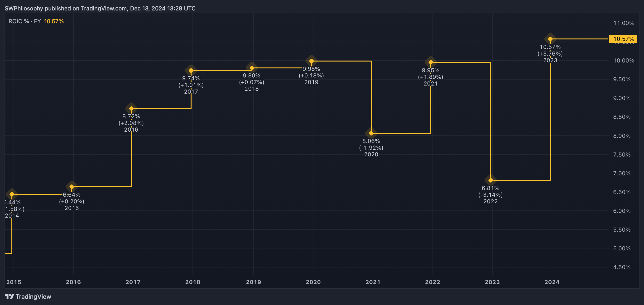Click the 2019 label on time axis
The image size is (644, 305).
[x=253, y=282]
